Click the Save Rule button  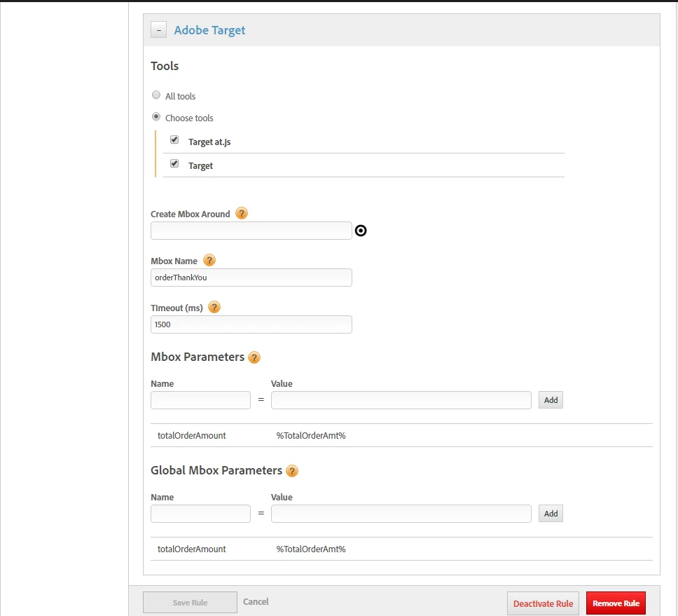pyautogui.click(x=190, y=603)
